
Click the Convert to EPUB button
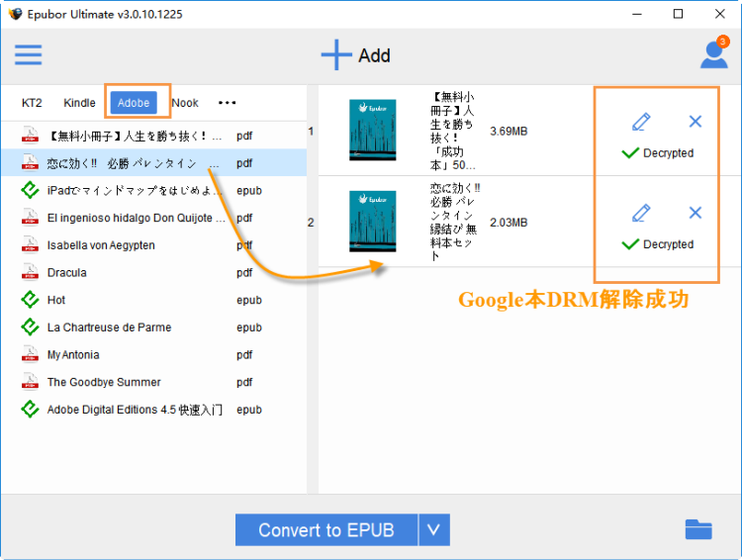[x=326, y=529]
